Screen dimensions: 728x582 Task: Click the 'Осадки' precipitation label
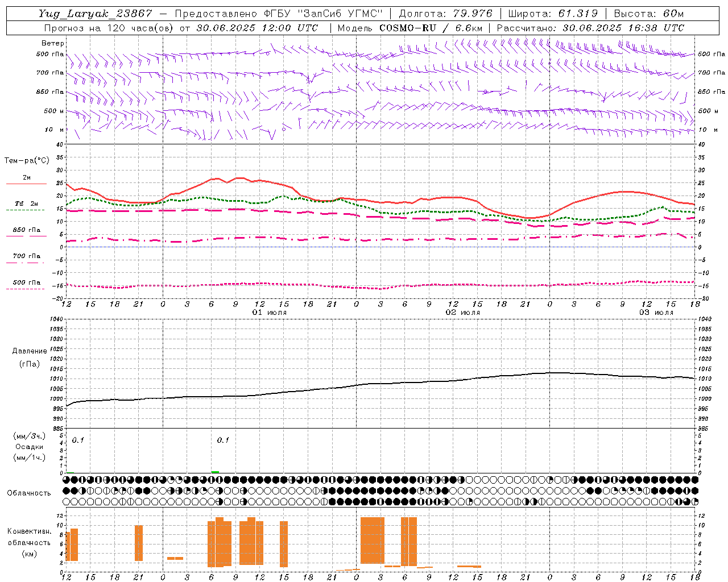pos(29,447)
